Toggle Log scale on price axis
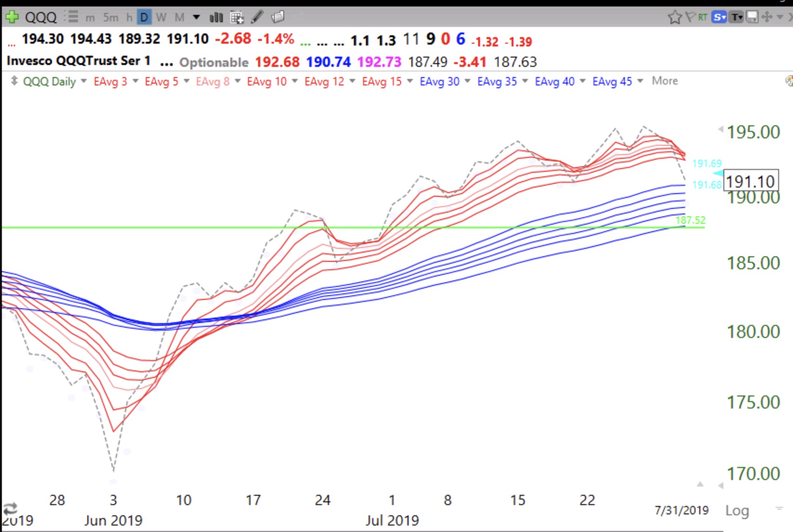This screenshot has height=532, width=793. click(x=737, y=511)
